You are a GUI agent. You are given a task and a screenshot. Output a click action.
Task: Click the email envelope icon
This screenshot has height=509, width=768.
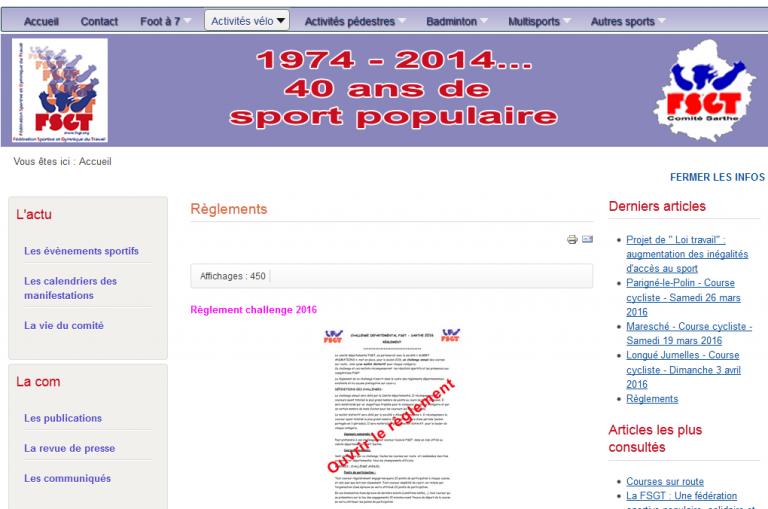(588, 240)
